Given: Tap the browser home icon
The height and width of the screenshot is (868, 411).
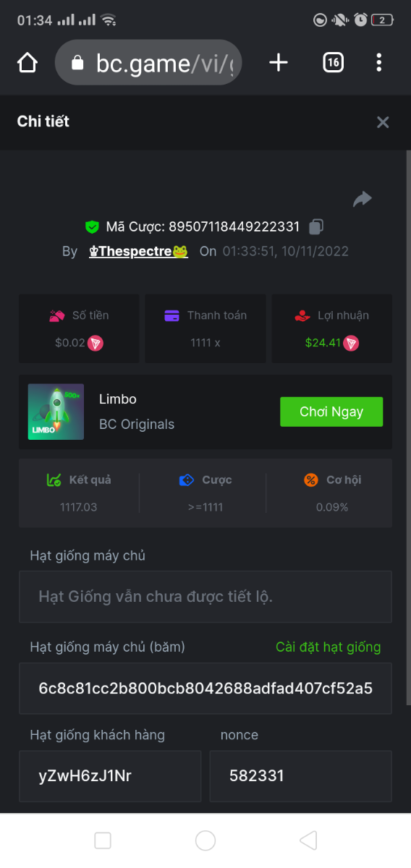Looking at the screenshot, I should click(x=27, y=63).
